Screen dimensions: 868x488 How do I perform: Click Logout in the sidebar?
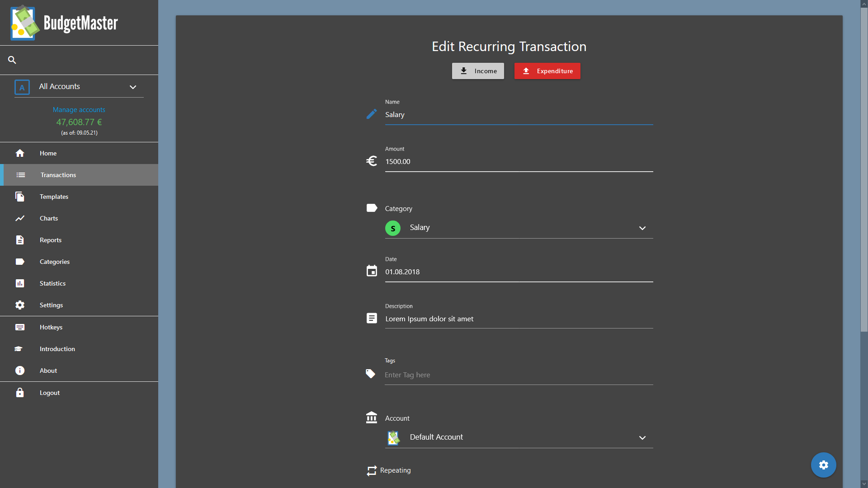[79, 393]
